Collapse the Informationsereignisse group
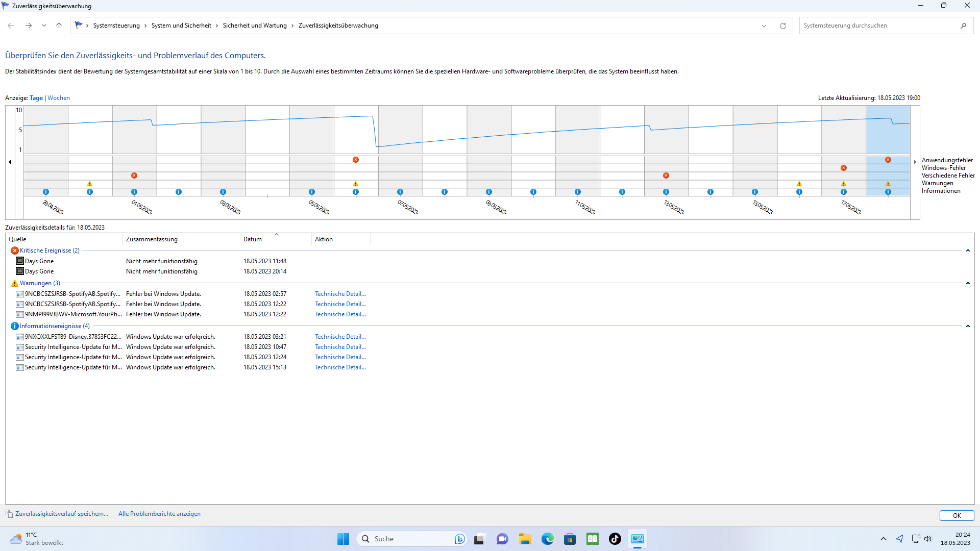980x551 pixels. [x=968, y=326]
